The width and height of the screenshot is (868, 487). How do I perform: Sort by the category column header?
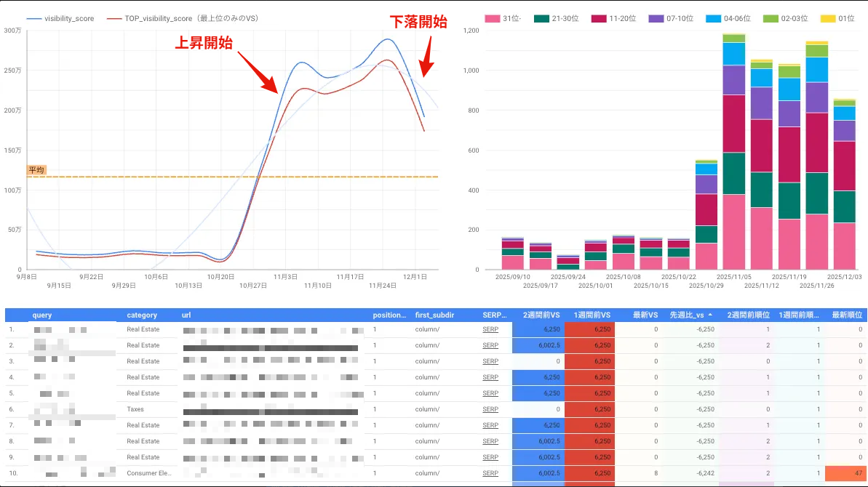pos(142,315)
